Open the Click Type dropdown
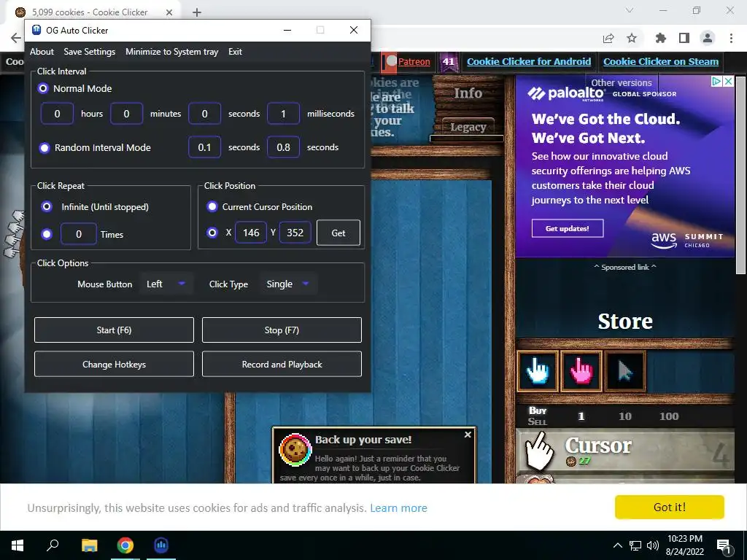Screen dimensions: 747x560 [x=288, y=284]
